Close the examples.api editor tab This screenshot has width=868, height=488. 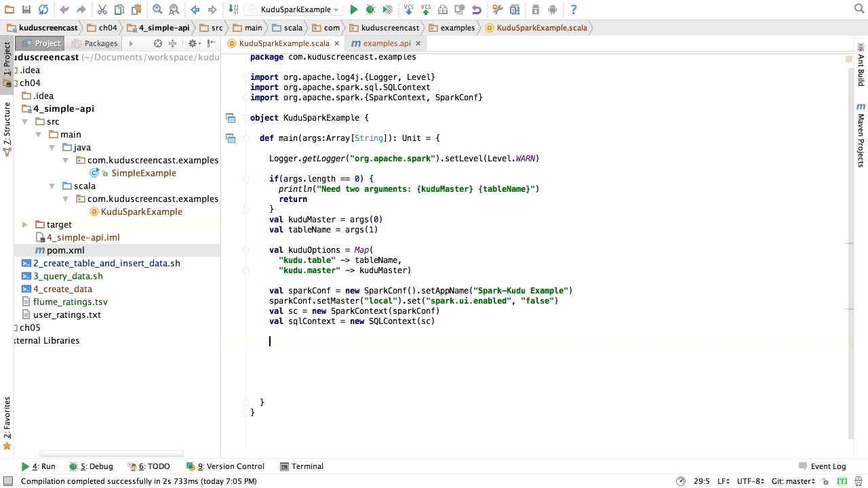click(x=418, y=43)
